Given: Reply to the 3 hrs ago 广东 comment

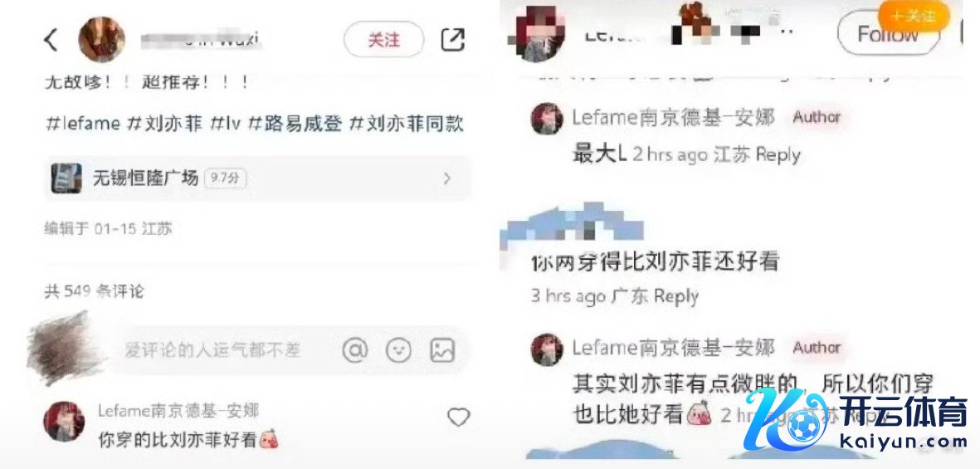Looking at the screenshot, I should [675, 296].
